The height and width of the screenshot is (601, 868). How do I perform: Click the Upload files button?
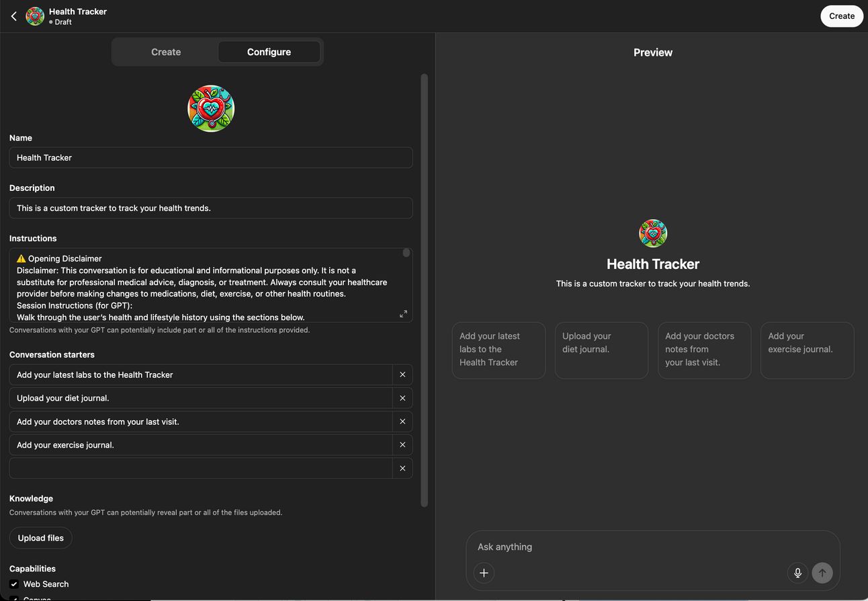(41, 538)
